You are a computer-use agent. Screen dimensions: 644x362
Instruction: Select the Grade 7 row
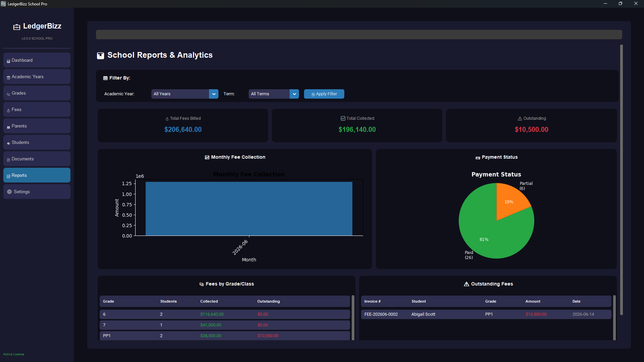(225, 325)
